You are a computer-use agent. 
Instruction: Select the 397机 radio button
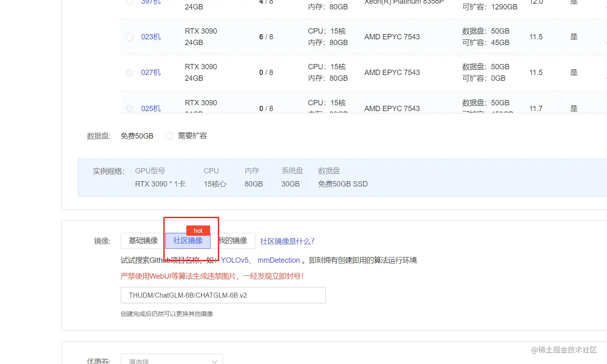(129, 2)
